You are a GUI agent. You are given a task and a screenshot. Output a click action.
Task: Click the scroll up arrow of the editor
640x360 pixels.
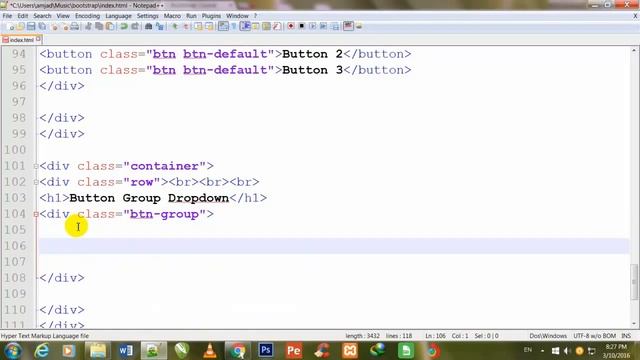pos(634,50)
